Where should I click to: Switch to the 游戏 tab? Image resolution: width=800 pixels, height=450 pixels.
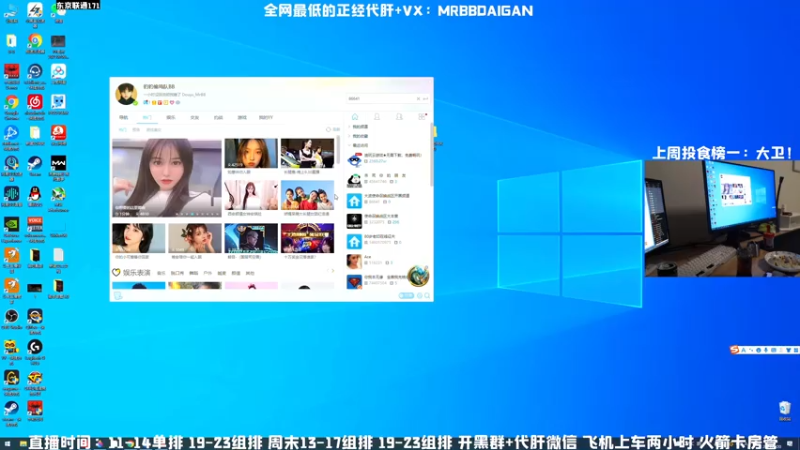click(x=242, y=117)
